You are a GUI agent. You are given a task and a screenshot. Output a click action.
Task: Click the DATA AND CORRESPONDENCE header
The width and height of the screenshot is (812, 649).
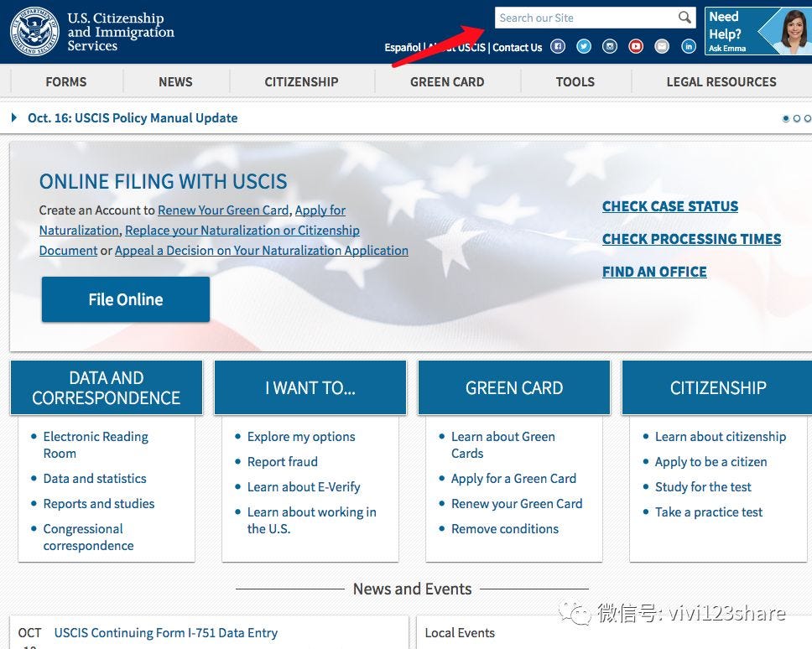point(107,387)
